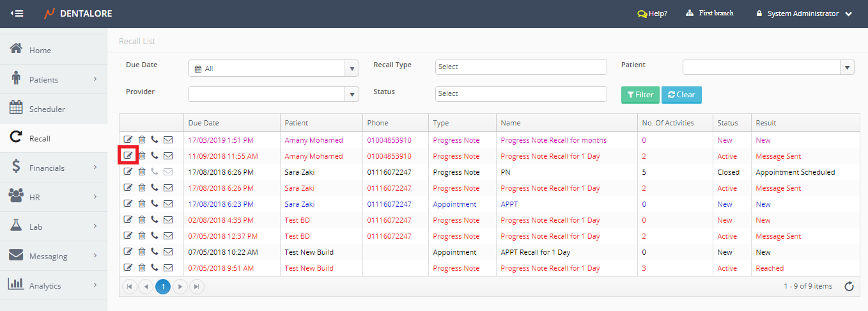Open the Help link in the header
This screenshot has width=868, height=311.
[652, 13]
